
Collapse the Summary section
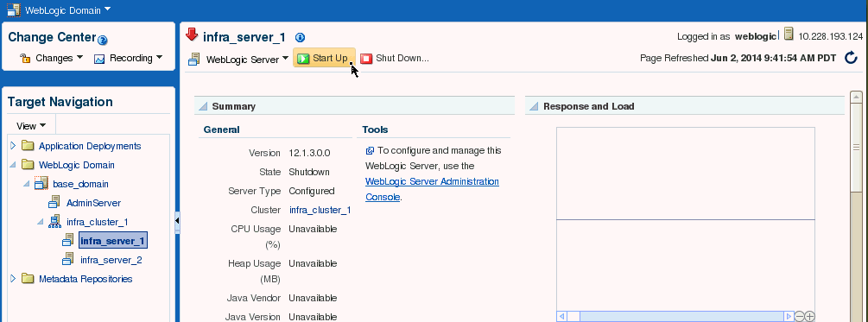pyautogui.click(x=203, y=106)
